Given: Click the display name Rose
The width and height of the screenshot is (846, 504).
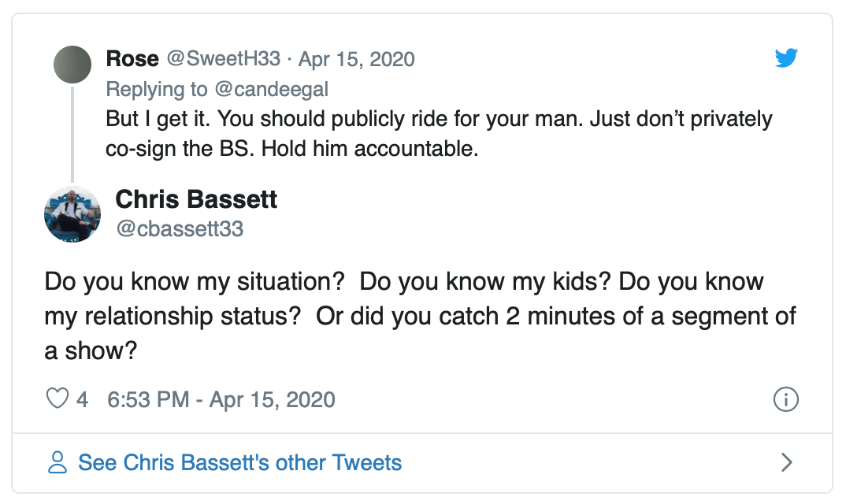Looking at the screenshot, I should pyautogui.click(x=132, y=59).
